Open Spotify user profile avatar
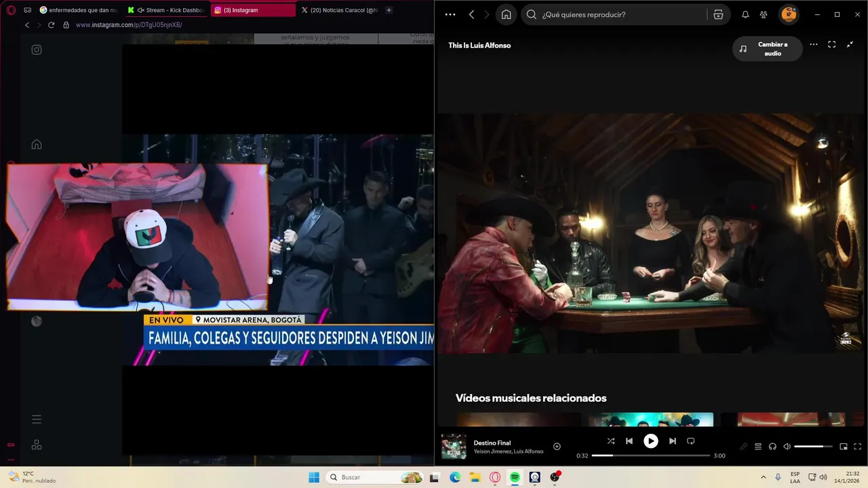This screenshot has height=488, width=868. (788, 14)
